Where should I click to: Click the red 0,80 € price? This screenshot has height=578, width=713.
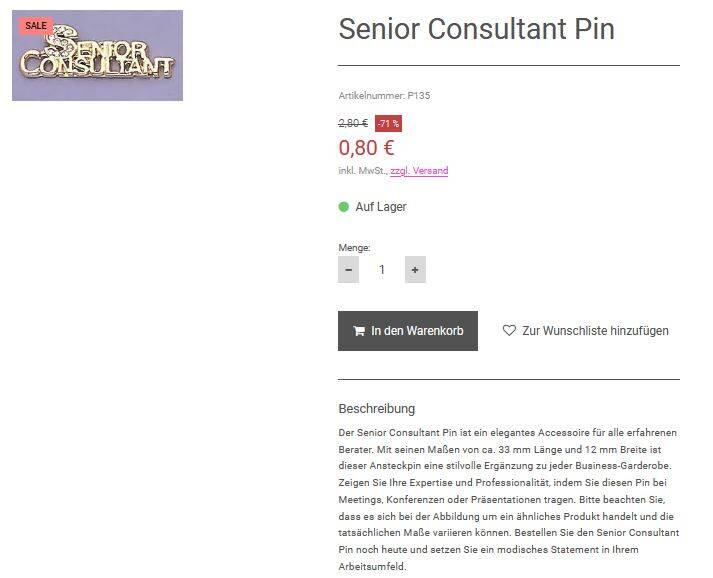366,148
